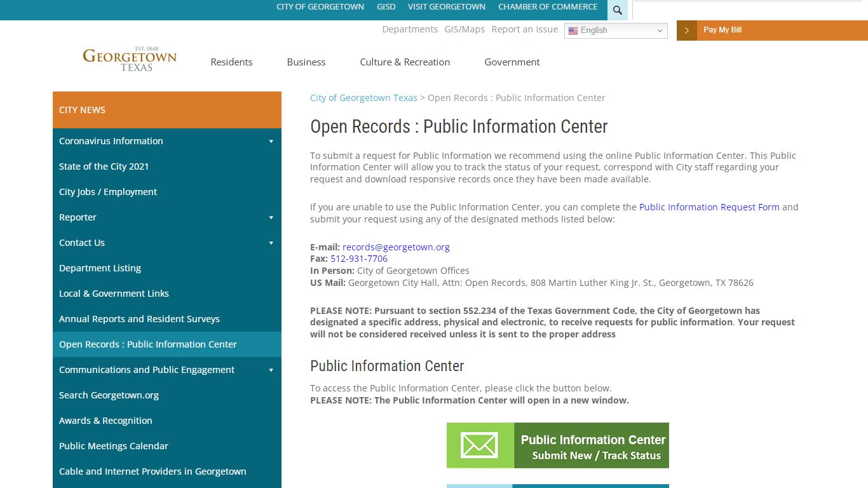Image resolution: width=868 pixels, height=488 pixels.
Task: Open Chamber of Commerce link
Action: click(x=548, y=7)
